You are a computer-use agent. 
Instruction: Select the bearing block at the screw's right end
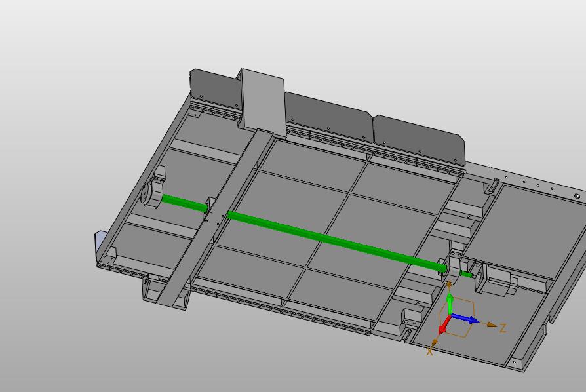pyautogui.click(x=452, y=264)
